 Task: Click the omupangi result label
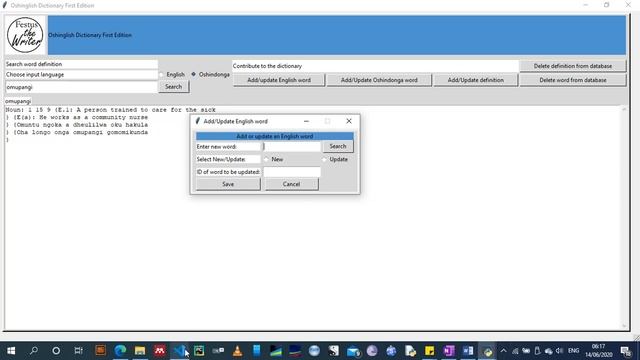(18, 101)
